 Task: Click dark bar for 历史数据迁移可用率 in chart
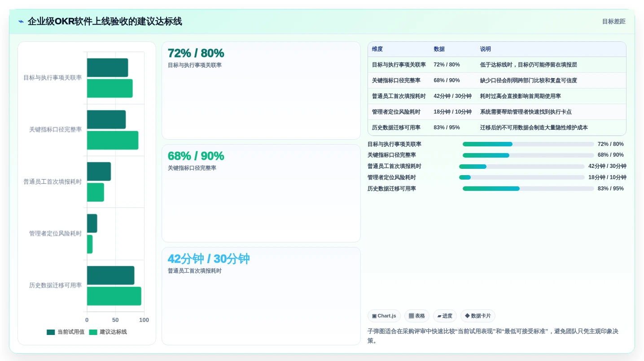tap(111, 275)
